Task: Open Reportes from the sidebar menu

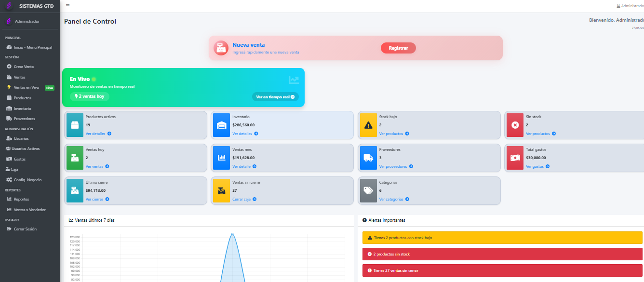Action: click(19, 199)
